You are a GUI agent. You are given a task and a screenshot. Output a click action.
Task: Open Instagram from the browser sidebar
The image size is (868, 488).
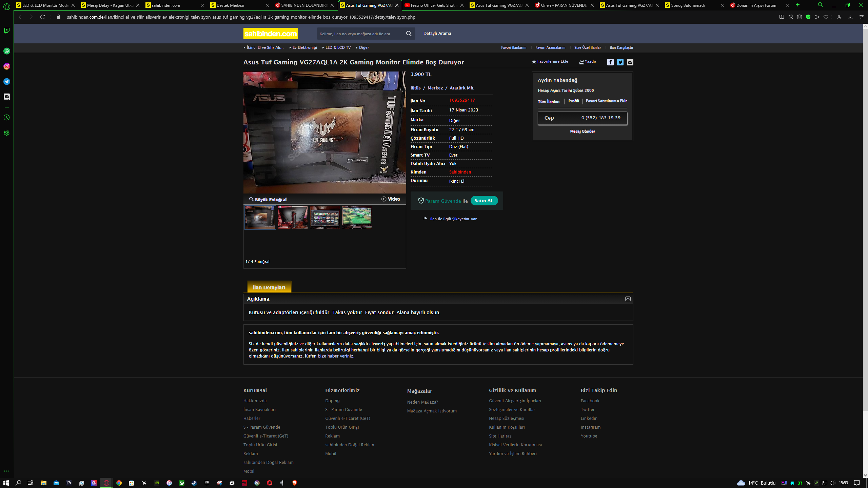click(7, 66)
